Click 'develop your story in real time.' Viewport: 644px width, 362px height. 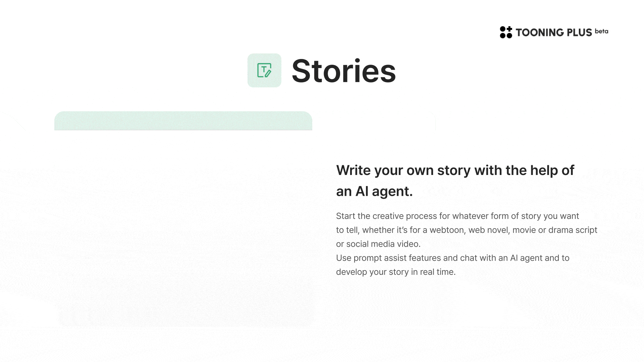click(396, 272)
